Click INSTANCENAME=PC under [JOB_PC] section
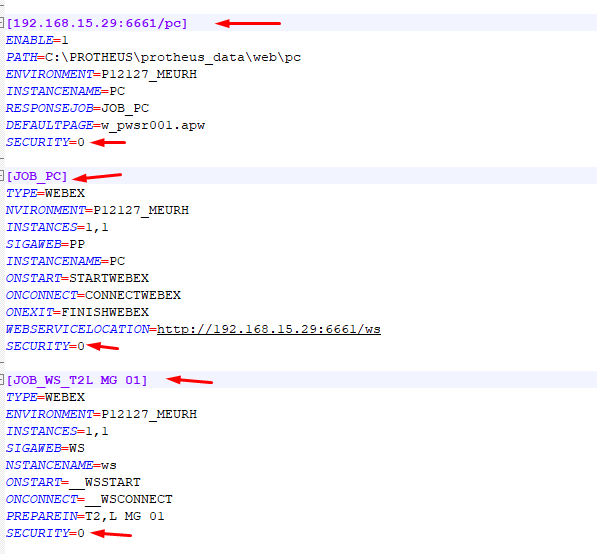 pos(65,261)
